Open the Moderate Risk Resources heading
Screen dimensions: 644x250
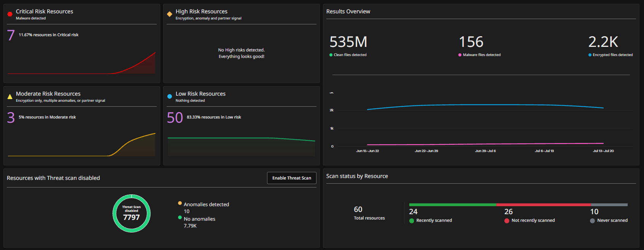coord(48,94)
